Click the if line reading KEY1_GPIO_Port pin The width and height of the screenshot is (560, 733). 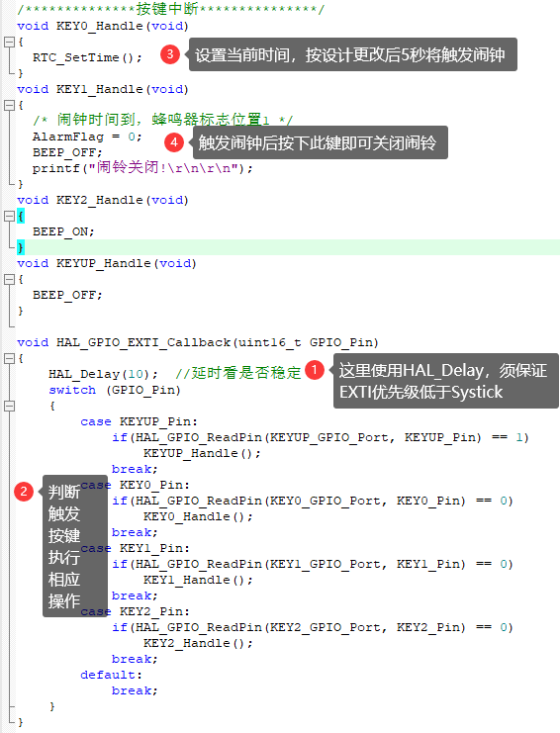pyautogui.click(x=313, y=565)
